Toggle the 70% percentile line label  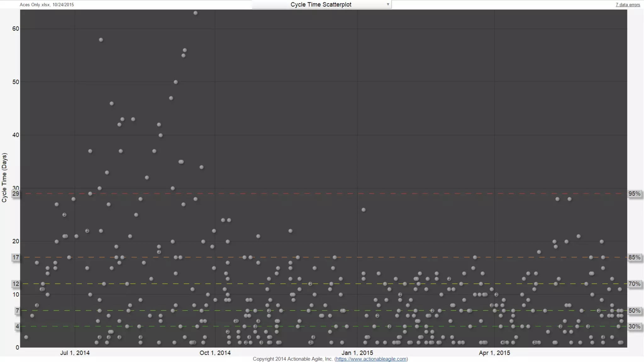click(634, 284)
